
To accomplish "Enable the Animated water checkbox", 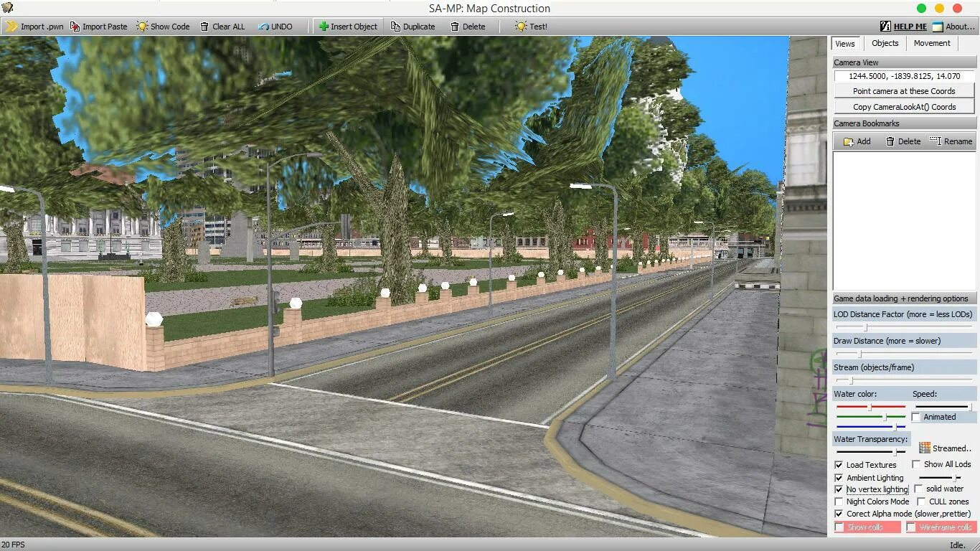I will pos(916,417).
